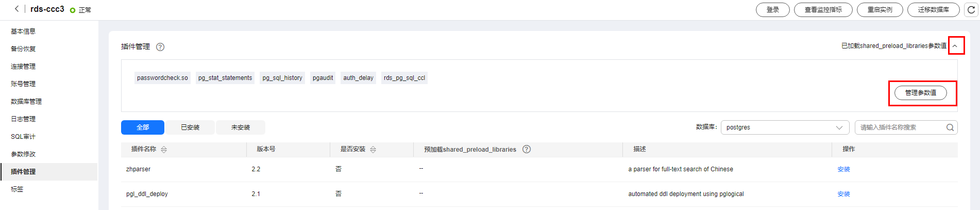Click the 管理参数值 button
980x210 pixels.
pyautogui.click(x=920, y=93)
